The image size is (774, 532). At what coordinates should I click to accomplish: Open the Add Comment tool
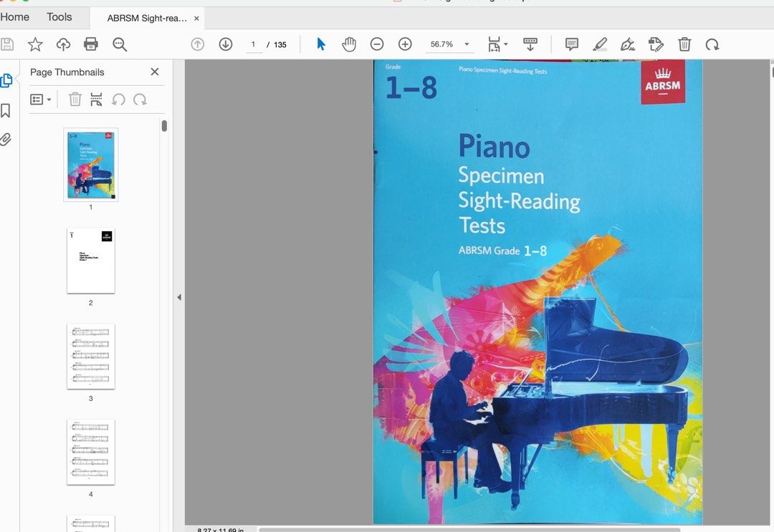coord(571,44)
